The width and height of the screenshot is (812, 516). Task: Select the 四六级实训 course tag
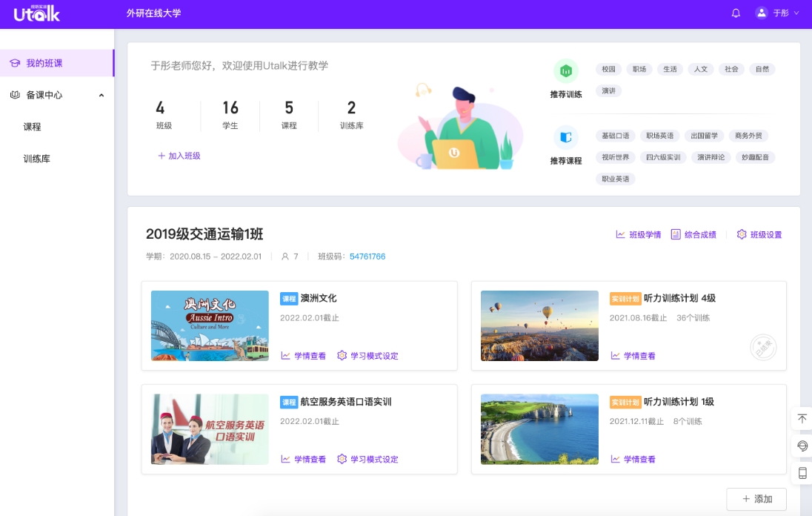(663, 157)
